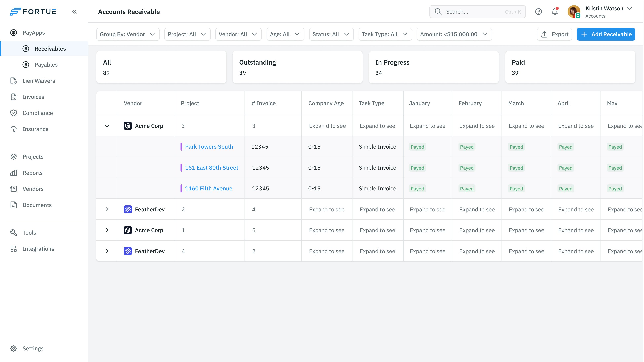Viewport: 644px width, 362px height.
Task: Open Lien Waivers from sidebar
Action: (39, 81)
